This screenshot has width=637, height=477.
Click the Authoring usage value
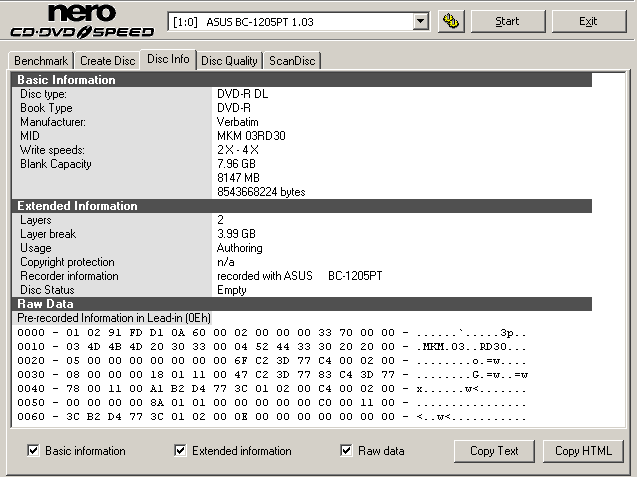240,248
